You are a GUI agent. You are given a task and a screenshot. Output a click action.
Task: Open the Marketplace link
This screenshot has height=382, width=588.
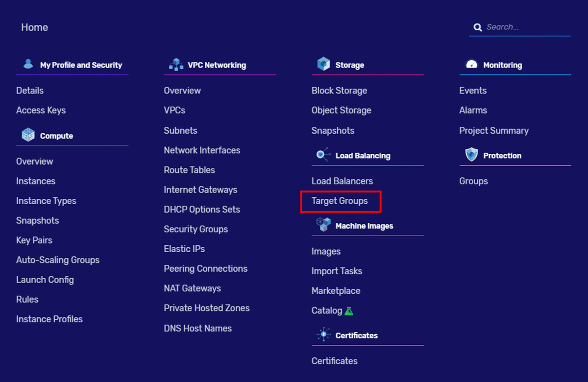336,291
